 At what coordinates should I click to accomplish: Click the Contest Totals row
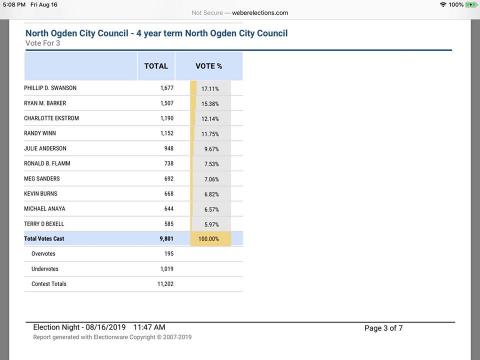pyautogui.click(x=133, y=284)
